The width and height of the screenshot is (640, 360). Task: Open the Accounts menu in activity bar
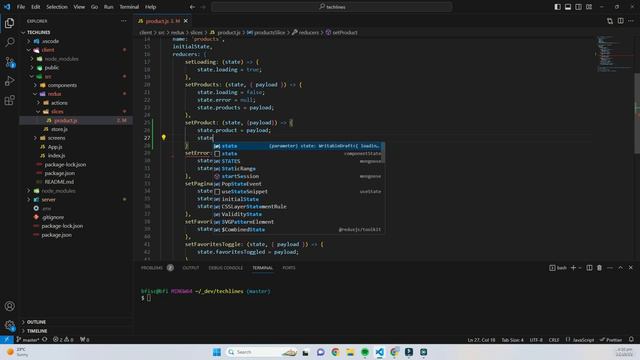9,306
